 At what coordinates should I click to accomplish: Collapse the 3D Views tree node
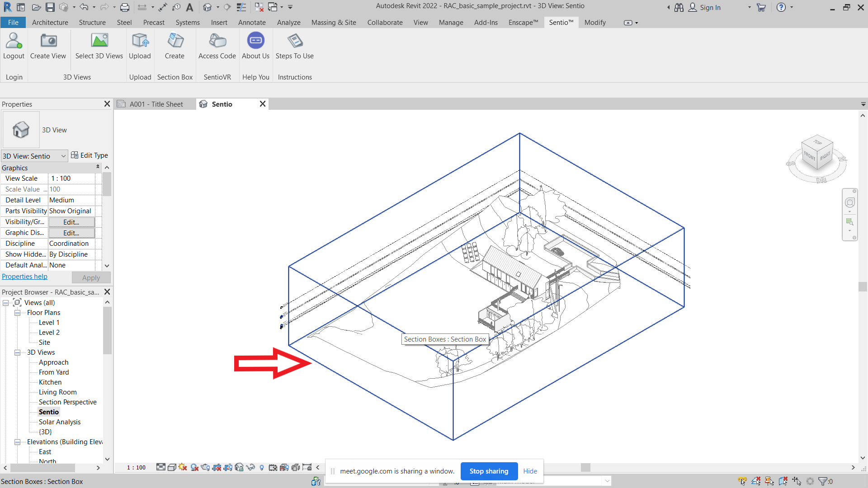17,352
